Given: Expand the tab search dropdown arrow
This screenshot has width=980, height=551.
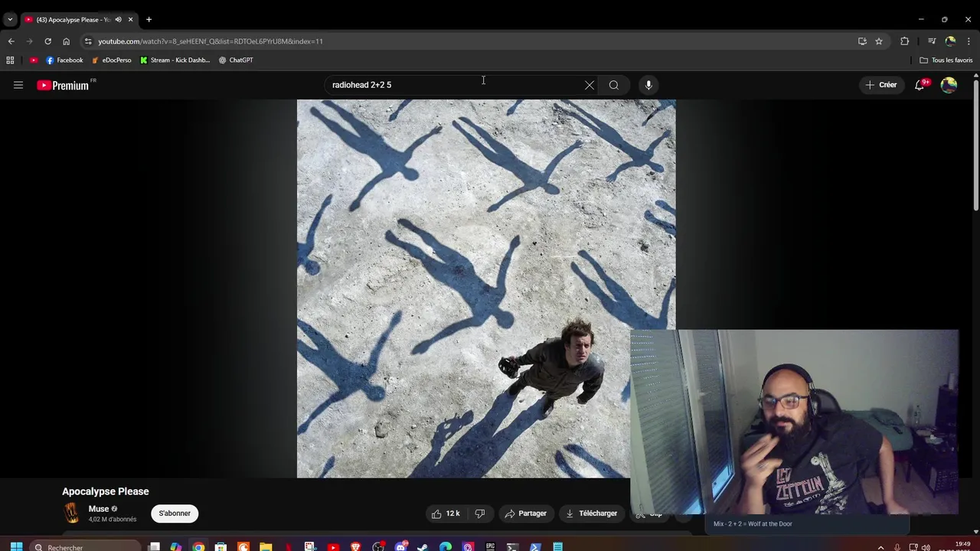Looking at the screenshot, I should 10,19.
